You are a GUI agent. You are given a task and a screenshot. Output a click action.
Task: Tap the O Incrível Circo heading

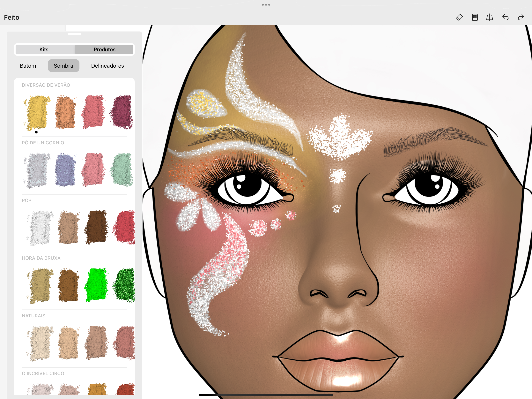(43, 373)
